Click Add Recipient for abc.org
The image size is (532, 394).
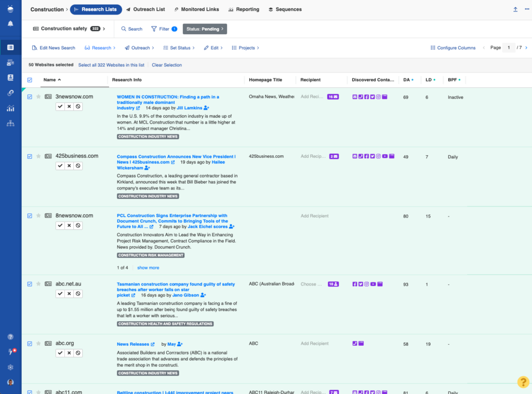point(314,344)
